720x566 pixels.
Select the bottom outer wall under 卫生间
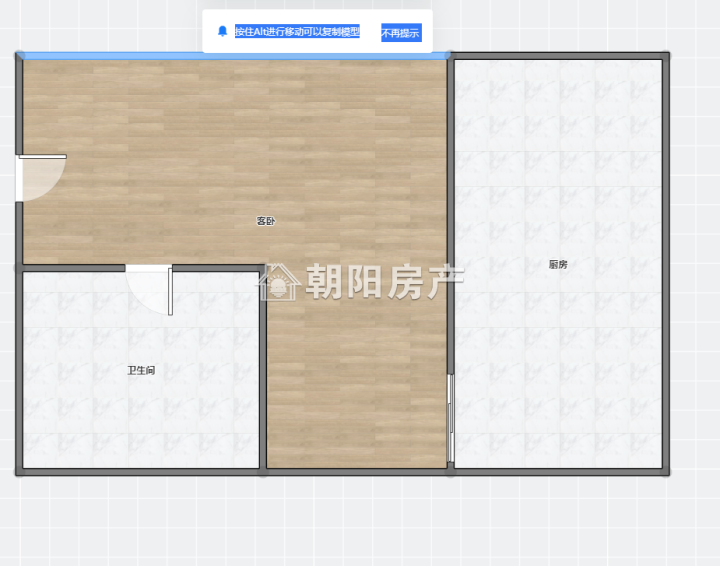(x=140, y=470)
